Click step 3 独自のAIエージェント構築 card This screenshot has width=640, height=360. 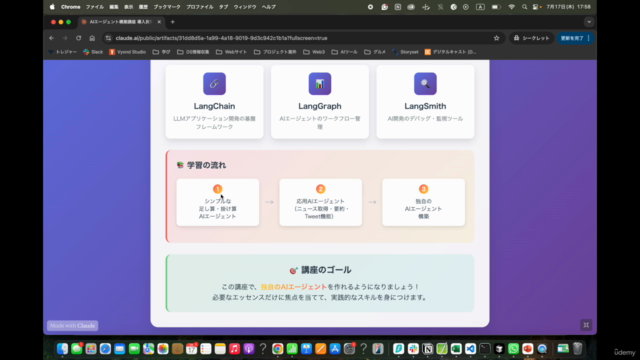point(423,202)
